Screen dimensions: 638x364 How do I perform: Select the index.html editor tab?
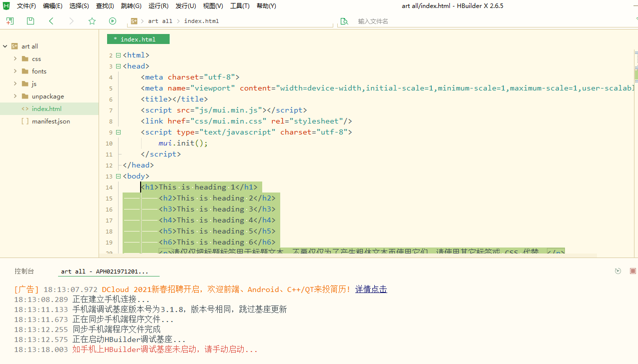click(138, 38)
